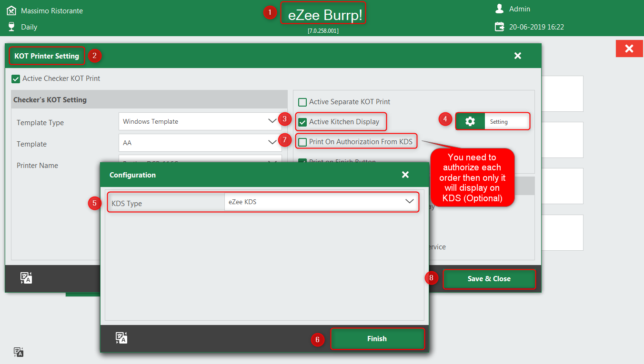This screenshot has height=364, width=644.
Task: Click the restaurant icon beside Massimo Ristorante
Action: (x=11, y=10)
